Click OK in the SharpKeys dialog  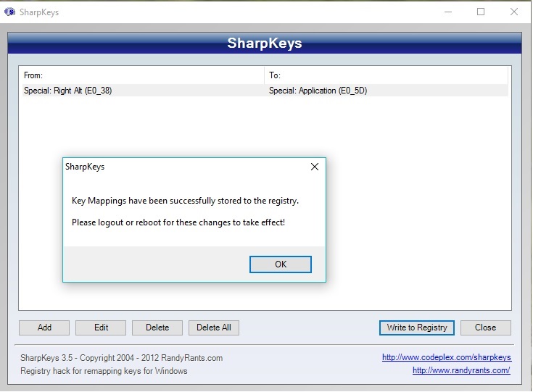click(281, 264)
